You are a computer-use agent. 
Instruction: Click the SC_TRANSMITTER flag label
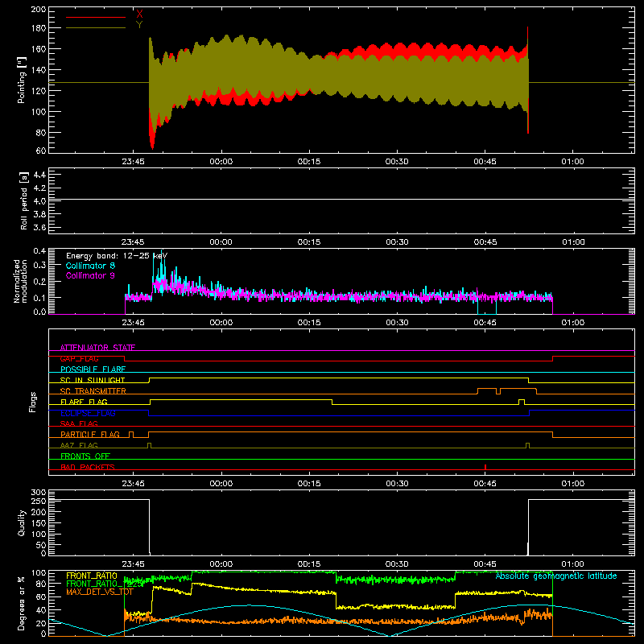click(93, 390)
